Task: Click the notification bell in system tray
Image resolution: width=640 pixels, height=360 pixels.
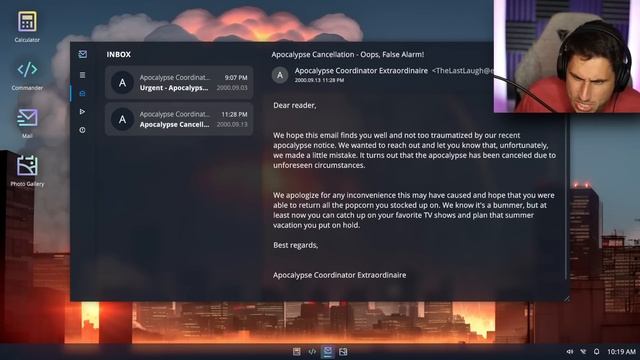Action: click(x=596, y=352)
